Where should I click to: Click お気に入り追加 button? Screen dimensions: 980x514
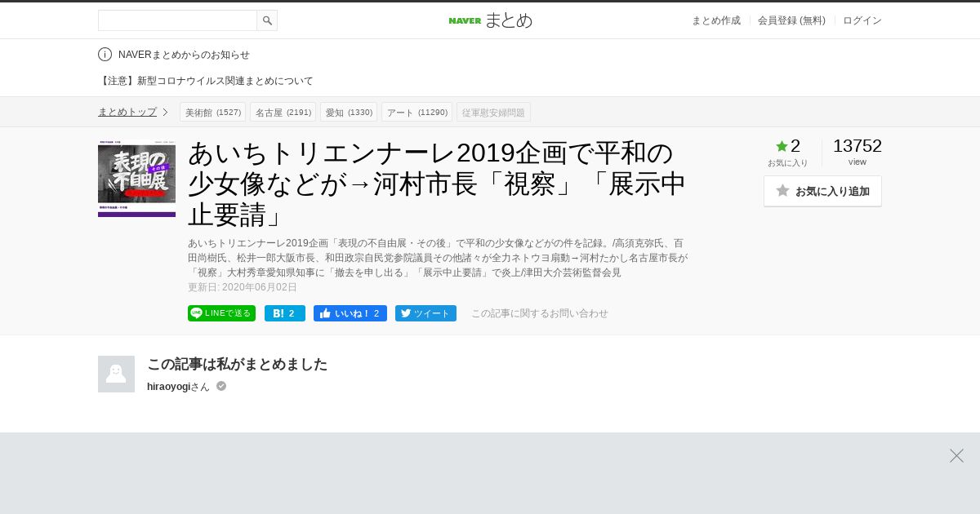(x=822, y=191)
